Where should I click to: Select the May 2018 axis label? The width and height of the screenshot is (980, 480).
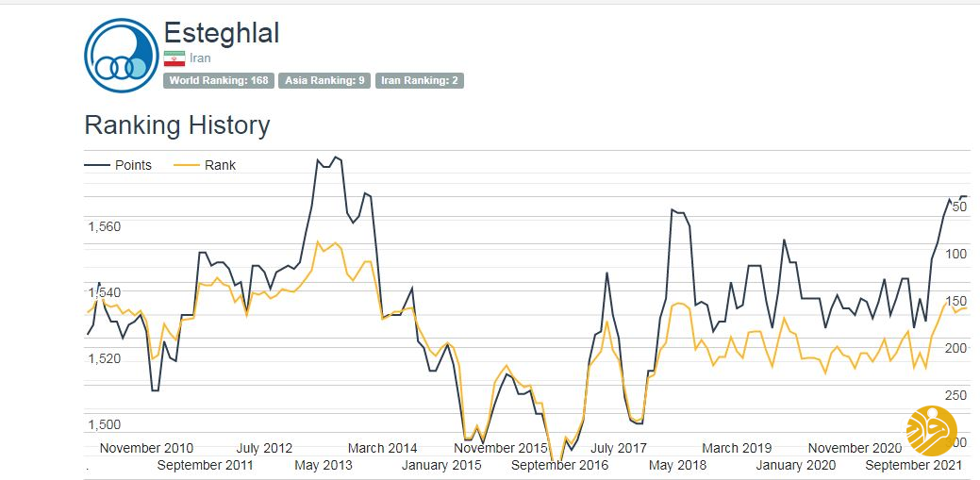click(677, 466)
